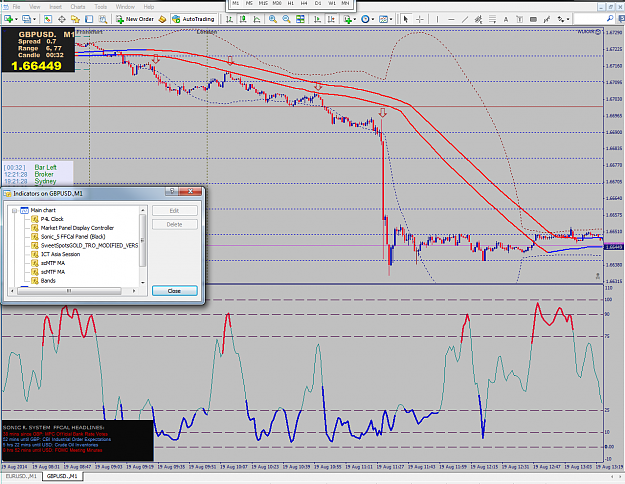Expand the Indicators dropdown arrow
This screenshot has width=625, height=484.
pos(355,19)
